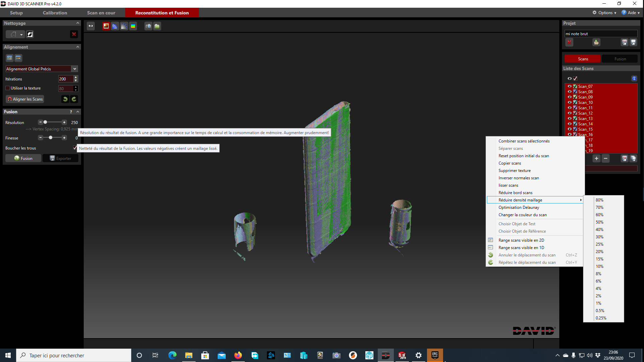Collapse the Alignement panel
Viewport: 644px width, 362px height.
[x=78, y=47]
